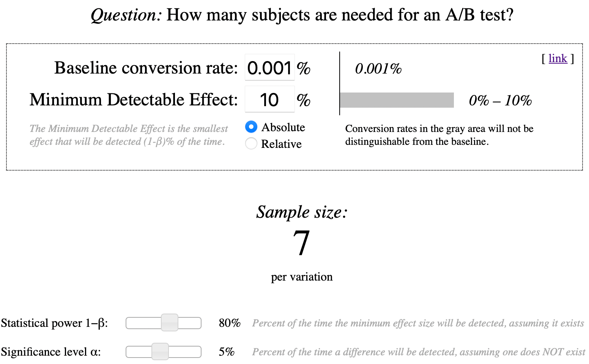Open the bracketed link in the top-right corner
The image size is (589, 364).
558,58
